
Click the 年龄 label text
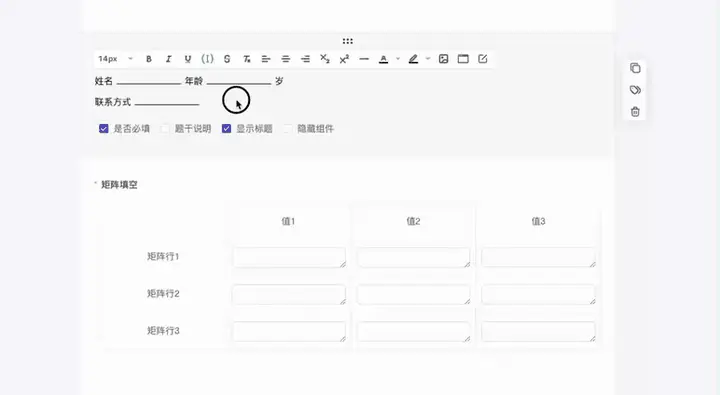194,81
